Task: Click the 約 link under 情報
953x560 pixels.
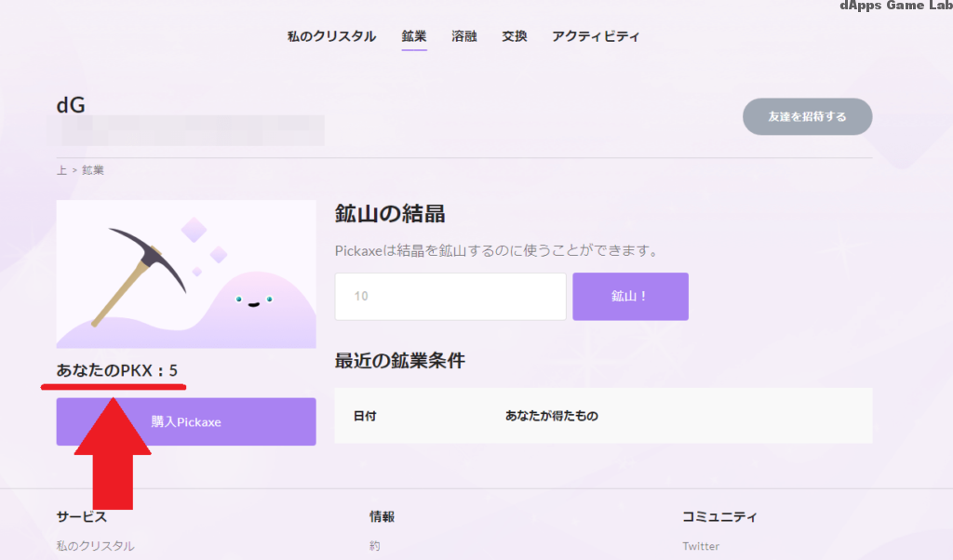Action: (x=372, y=546)
